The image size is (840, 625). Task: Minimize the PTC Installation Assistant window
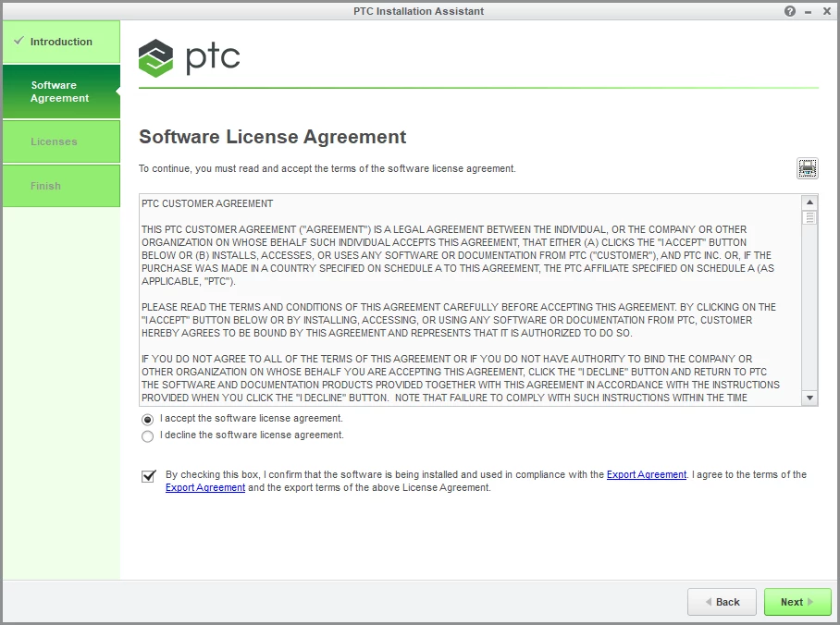tap(808, 12)
